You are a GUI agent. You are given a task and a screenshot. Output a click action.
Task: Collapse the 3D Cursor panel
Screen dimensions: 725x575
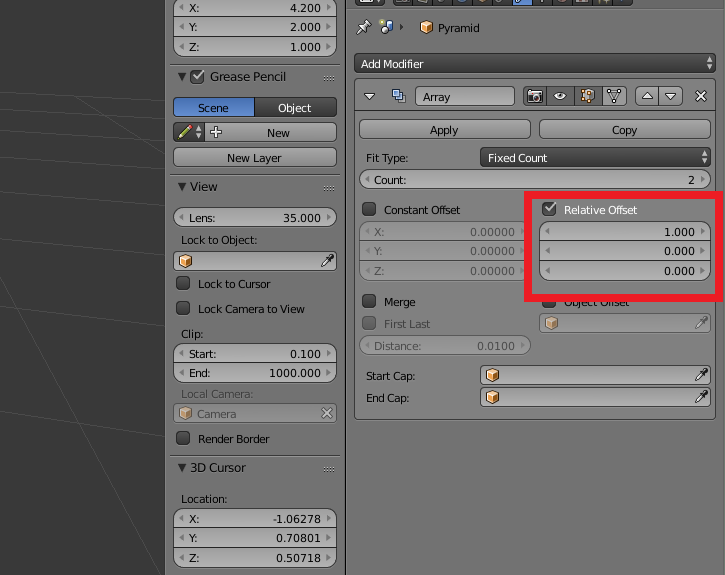coord(182,468)
